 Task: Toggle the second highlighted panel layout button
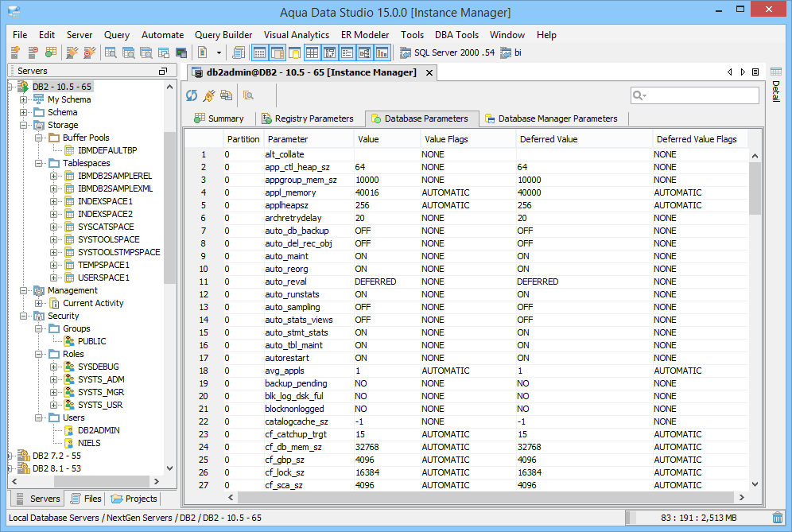click(278, 52)
